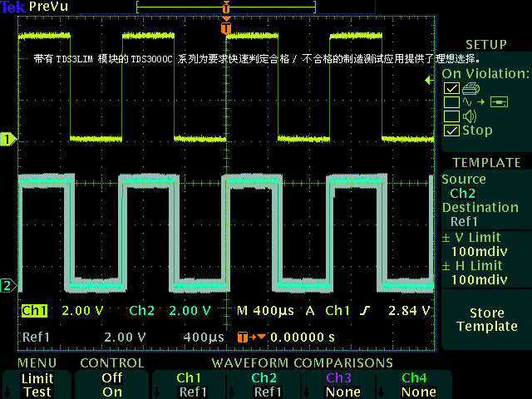Click the Tek logo
This screenshot has height=399, width=532.
click(13, 7)
